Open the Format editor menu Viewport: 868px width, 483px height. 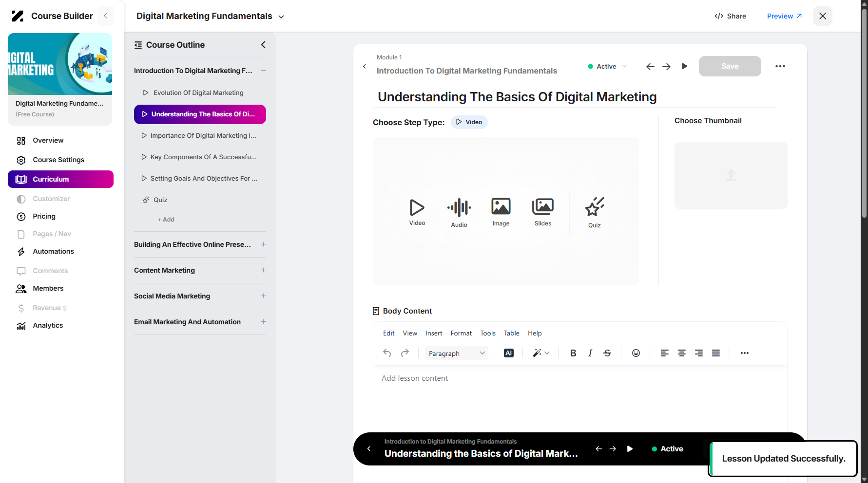[x=461, y=333]
